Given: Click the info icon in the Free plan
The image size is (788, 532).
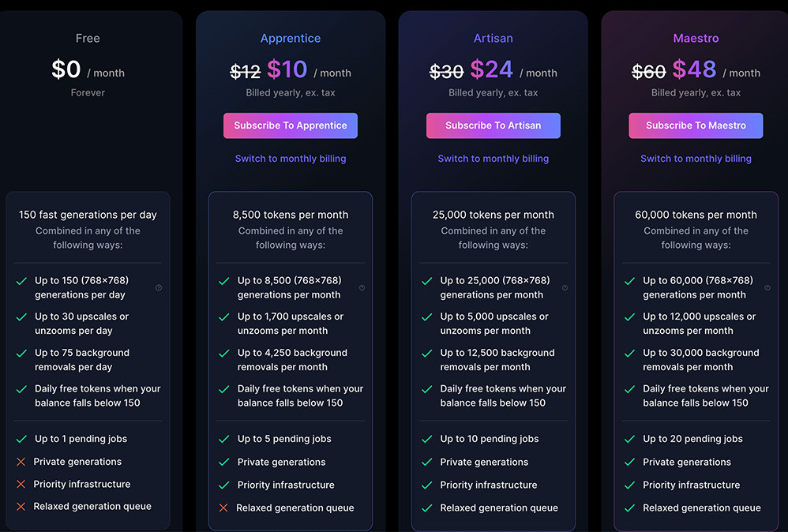Looking at the screenshot, I should [x=159, y=288].
